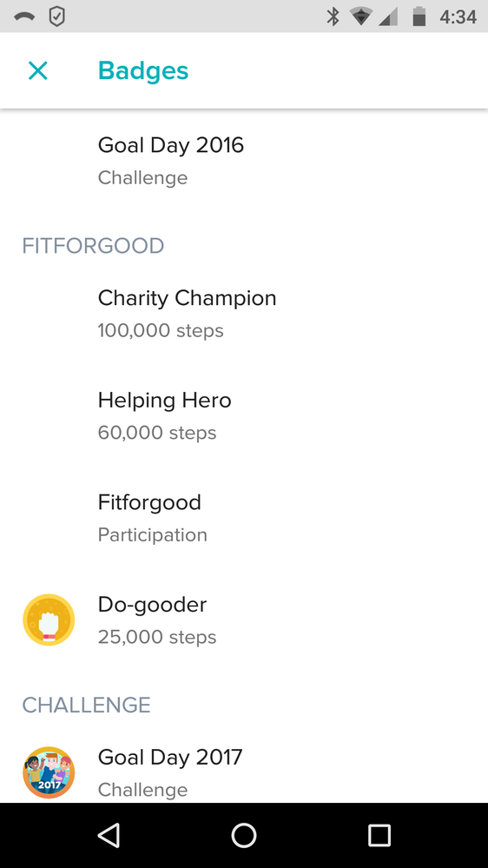The width and height of the screenshot is (488, 868).
Task: Tap the Badges screen title
Action: click(143, 71)
